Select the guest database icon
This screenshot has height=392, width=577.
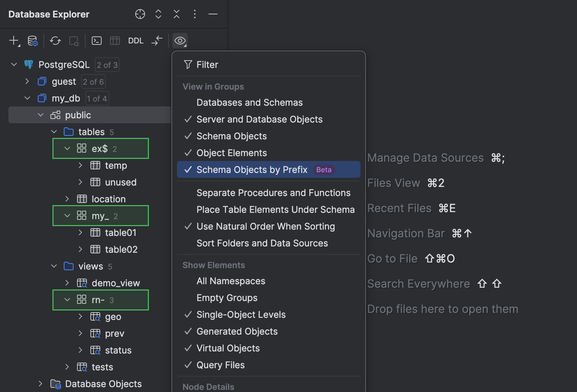[42, 81]
